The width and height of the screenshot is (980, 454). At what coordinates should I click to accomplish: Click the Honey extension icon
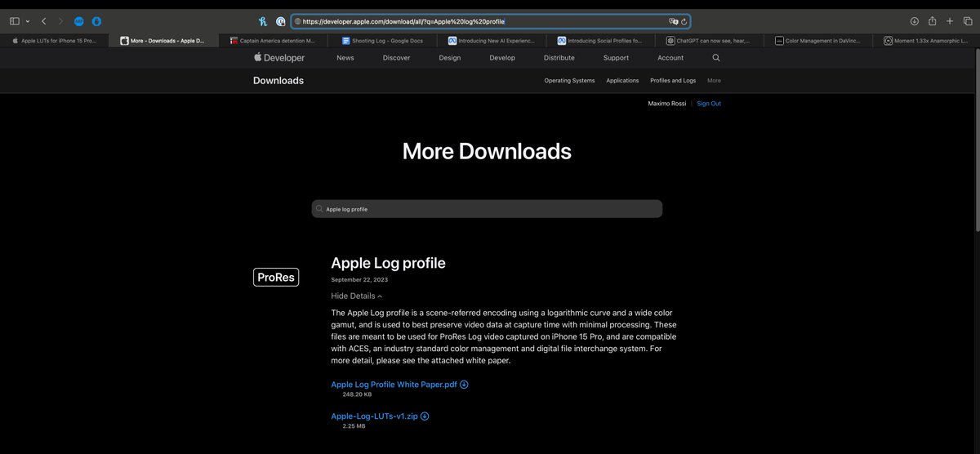263,21
